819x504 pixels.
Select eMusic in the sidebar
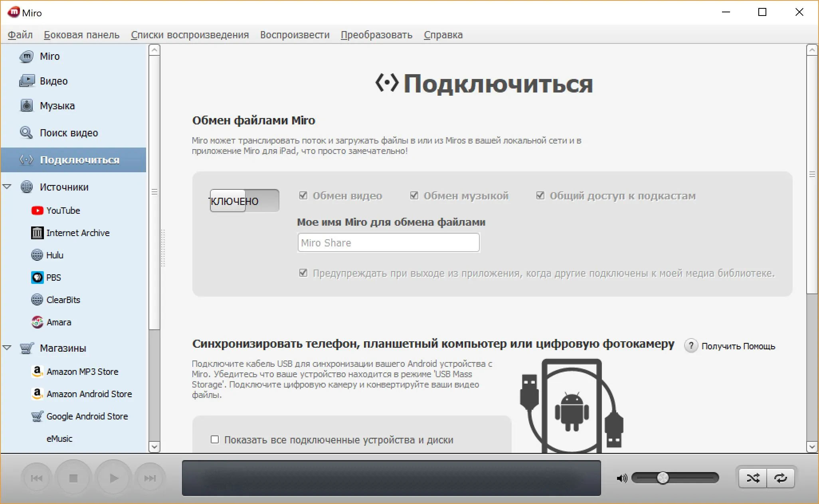click(x=59, y=439)
